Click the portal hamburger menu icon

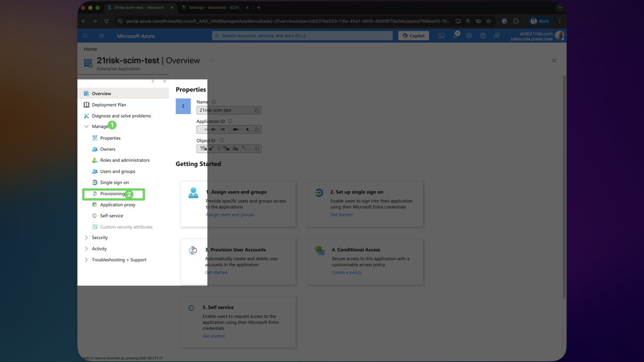101,35
